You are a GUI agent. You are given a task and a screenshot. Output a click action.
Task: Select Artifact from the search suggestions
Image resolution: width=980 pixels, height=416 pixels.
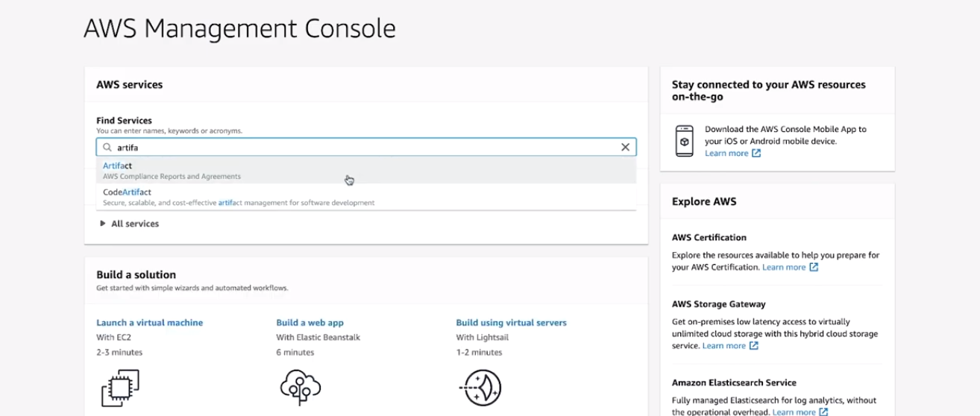[118, 166]
